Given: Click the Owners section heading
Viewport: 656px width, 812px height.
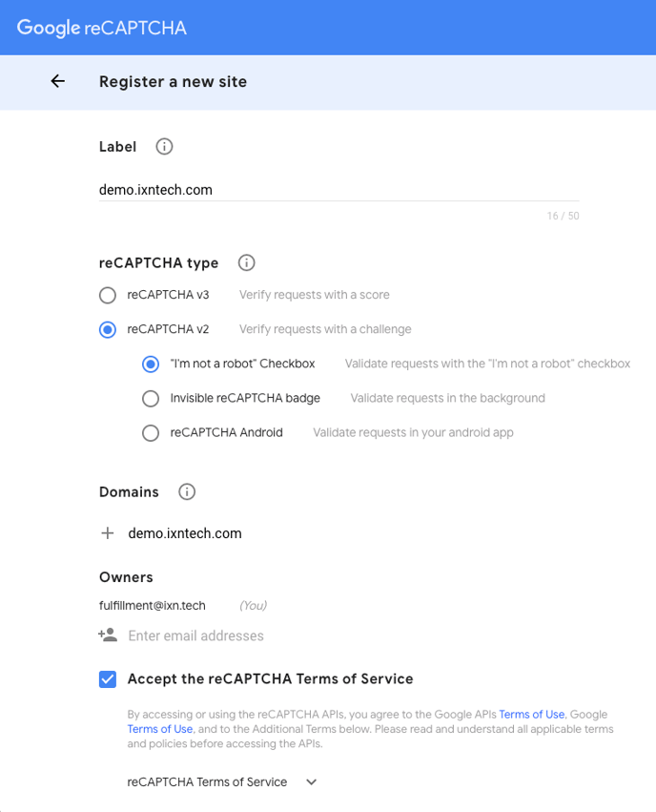Looking at the screenshot, I should pyautogui.click(x=126, y=577).
